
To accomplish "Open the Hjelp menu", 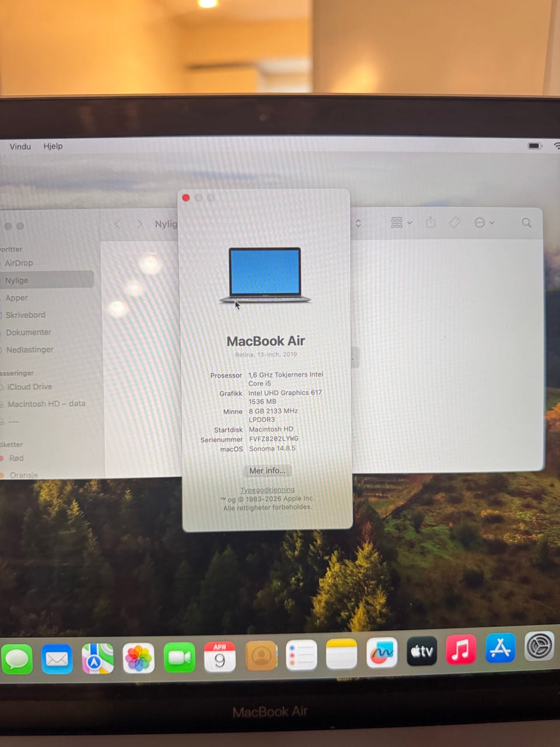I will [x=53, y=146].
